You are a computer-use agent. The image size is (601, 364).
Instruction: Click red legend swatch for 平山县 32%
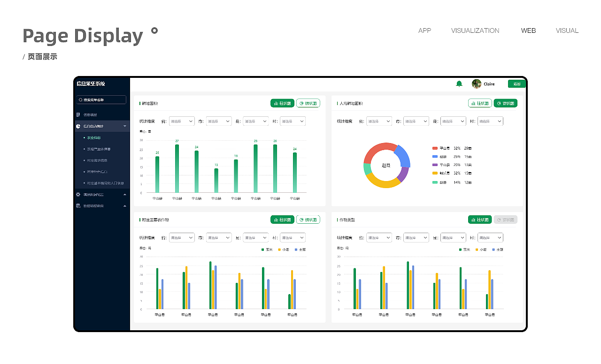435,148
